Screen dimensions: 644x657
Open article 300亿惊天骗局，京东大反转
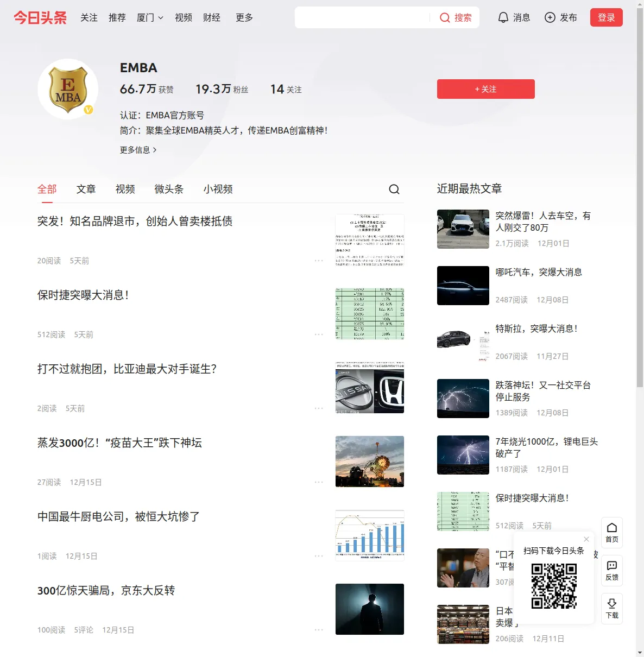pyautogui.click(x=106, y=590)
